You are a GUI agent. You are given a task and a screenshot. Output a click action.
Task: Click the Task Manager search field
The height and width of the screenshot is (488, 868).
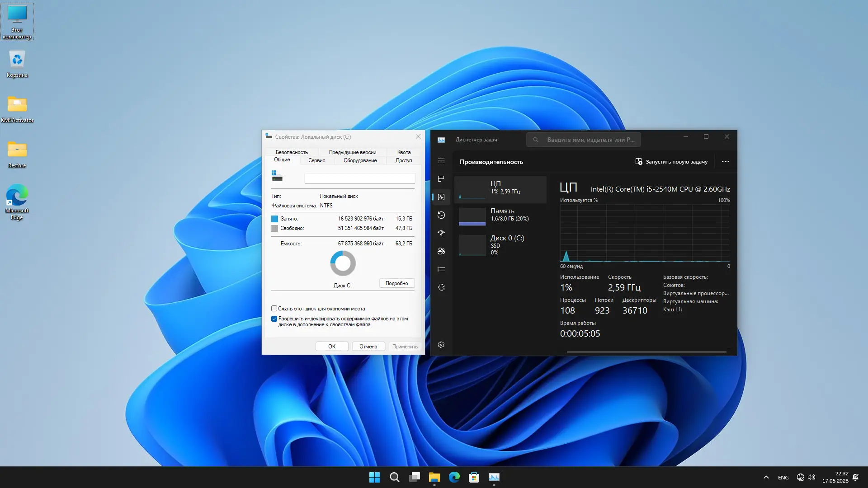click(583, 140)
